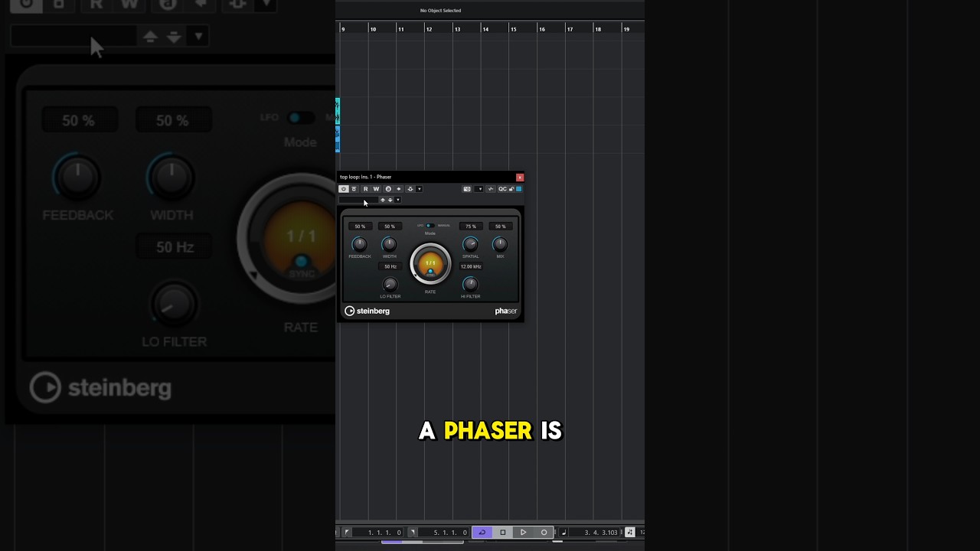The width and height of the screenshot is (980, 551).
Task: Click the Play button in transport bar
Action: [523, 532]
